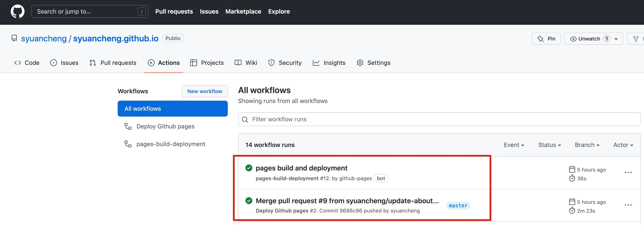Select the Actions tab
Image resolution: width=644 pixels, height=225 pixels.
(164, 63)
